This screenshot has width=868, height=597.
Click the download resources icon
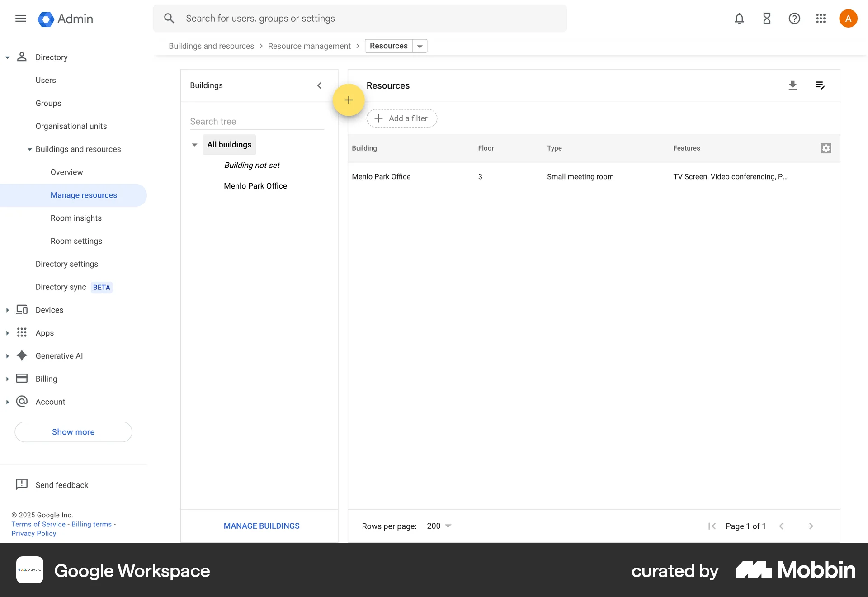(793, 85)
